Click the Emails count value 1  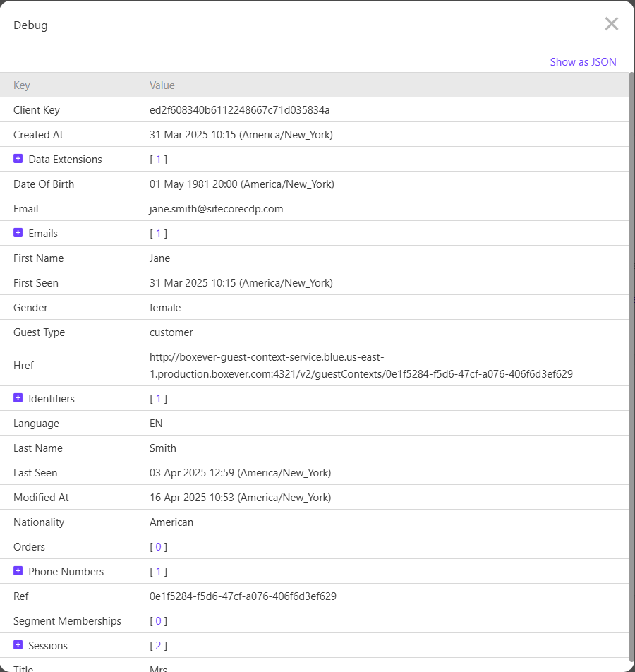(158, 234)
